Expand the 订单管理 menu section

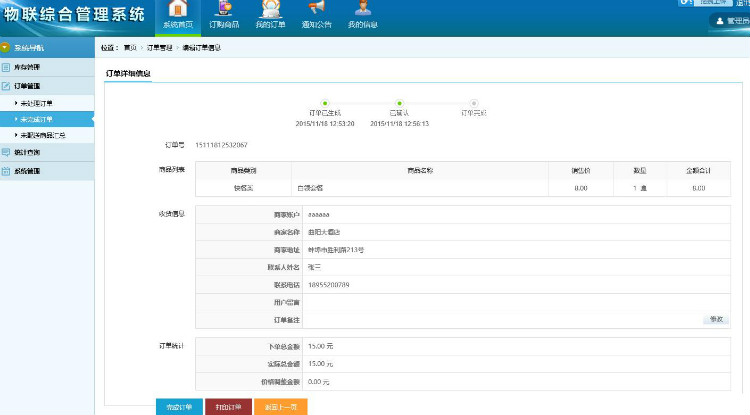(28, 86)
